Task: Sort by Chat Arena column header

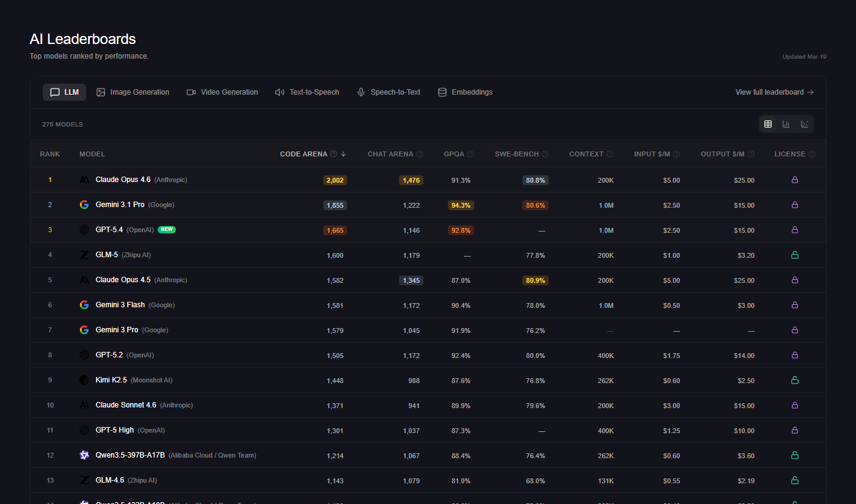Action: (x=390, y=155)
